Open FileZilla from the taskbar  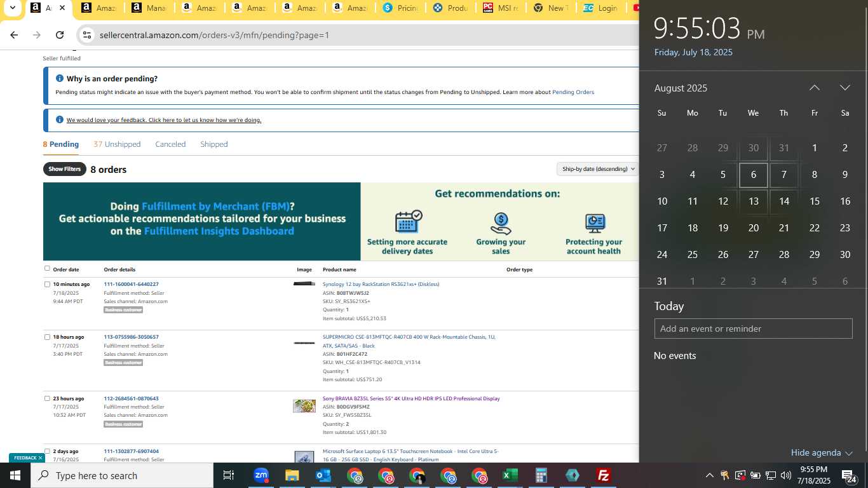point(604,475)
